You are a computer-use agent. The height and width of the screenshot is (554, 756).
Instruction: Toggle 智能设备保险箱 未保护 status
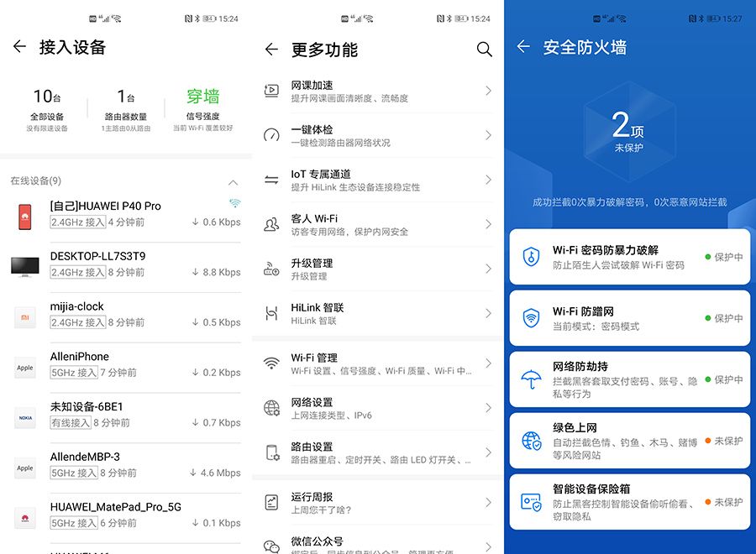click(724, 502)
